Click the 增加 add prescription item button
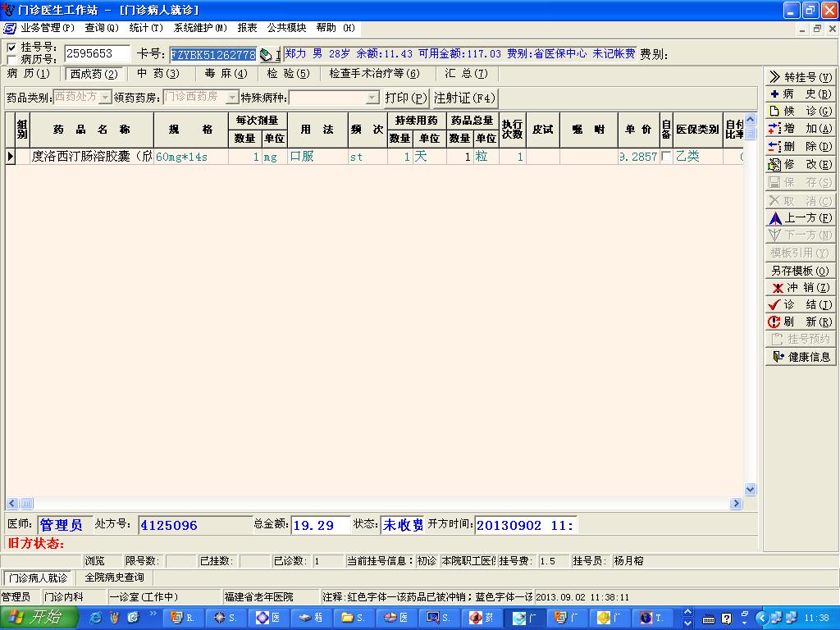 [800, 129]
